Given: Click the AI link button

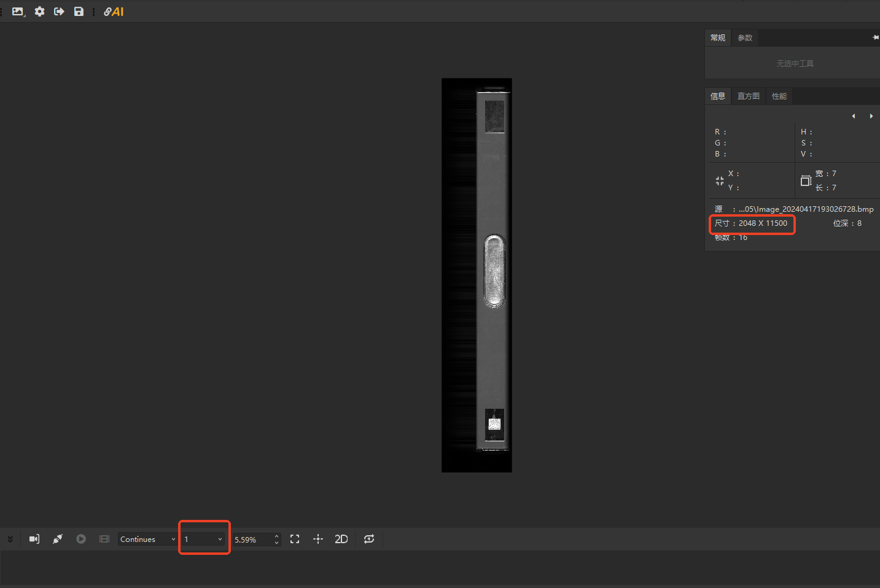Looking at the screenshot, I should pos(114,12).
